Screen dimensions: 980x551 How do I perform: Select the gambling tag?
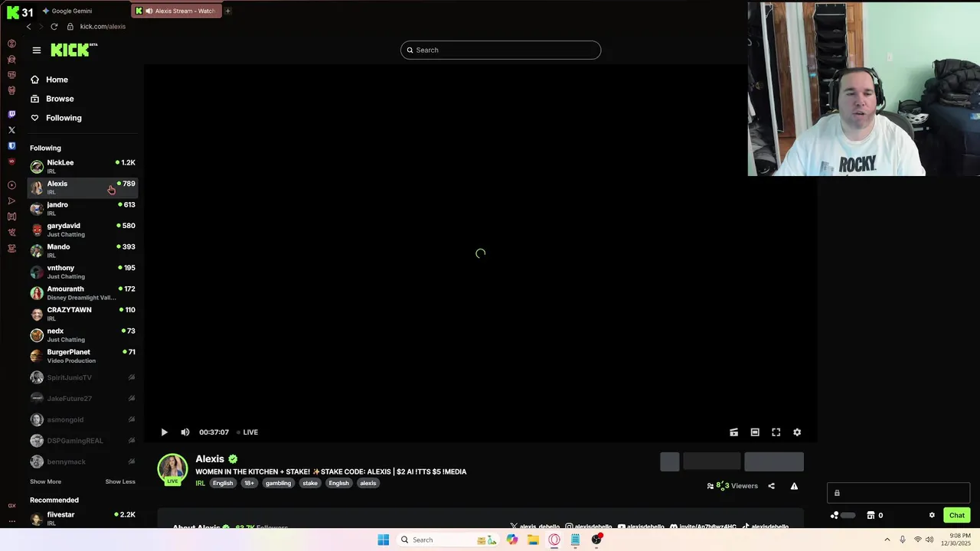coord(278,483)
